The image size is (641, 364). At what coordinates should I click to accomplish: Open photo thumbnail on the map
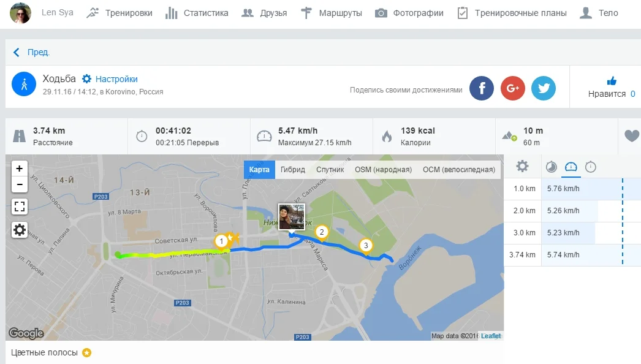(292, 217)
